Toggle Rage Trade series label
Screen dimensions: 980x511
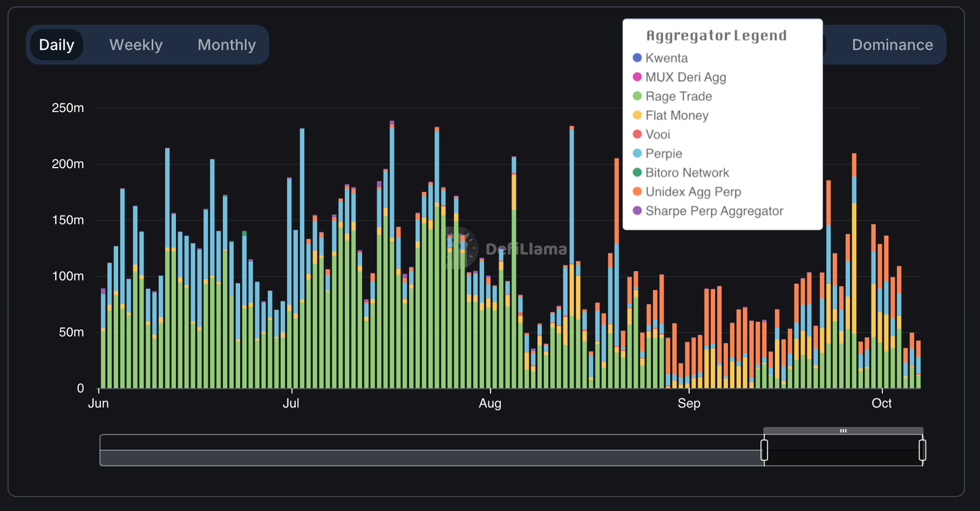pos(679,96)
